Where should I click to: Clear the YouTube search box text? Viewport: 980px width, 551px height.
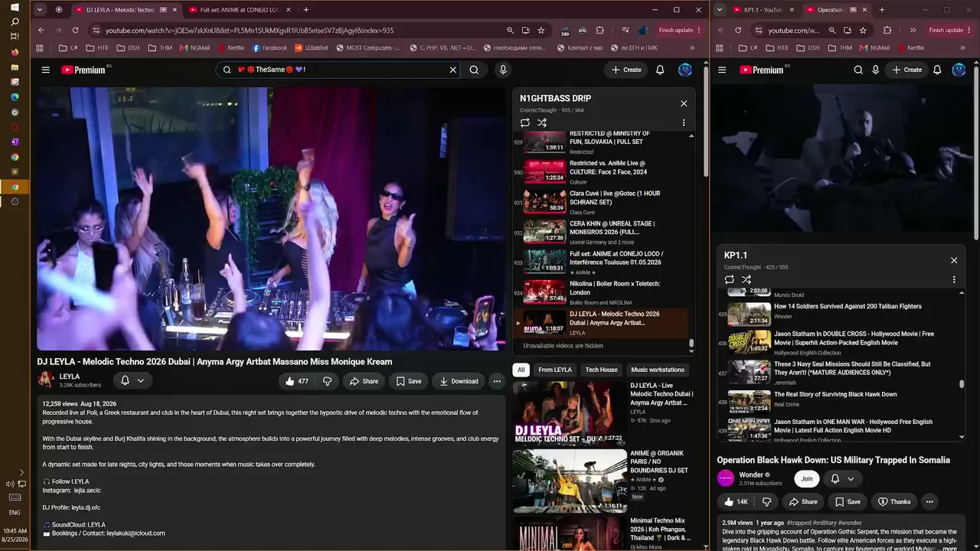(x=452, y=70)
